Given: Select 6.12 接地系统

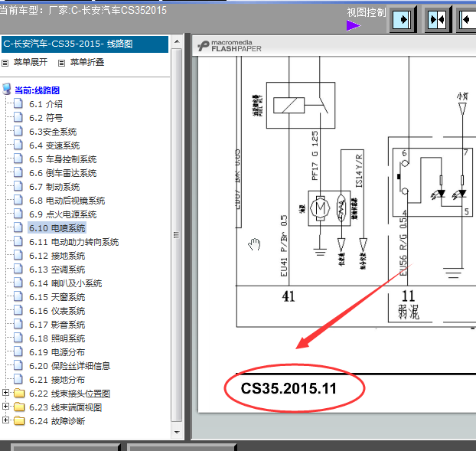Looking at the screenshot, I should [x=57, y=256].
